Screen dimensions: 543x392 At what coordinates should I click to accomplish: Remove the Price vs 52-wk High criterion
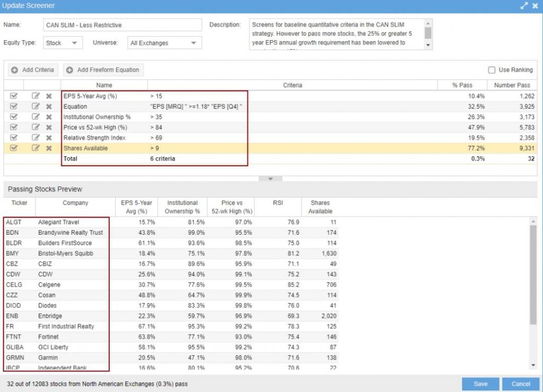pyautogui.click(x=49, y=127)
